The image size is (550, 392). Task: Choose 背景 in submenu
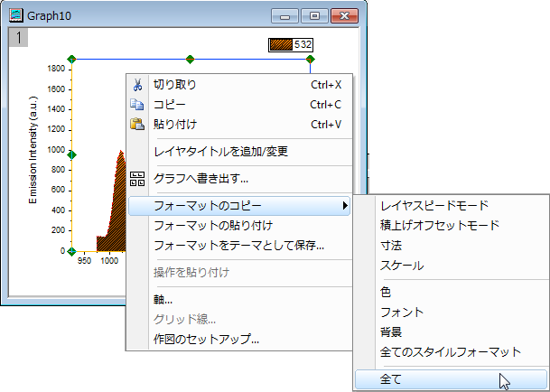pyautogui.click(x=451, y=332)
